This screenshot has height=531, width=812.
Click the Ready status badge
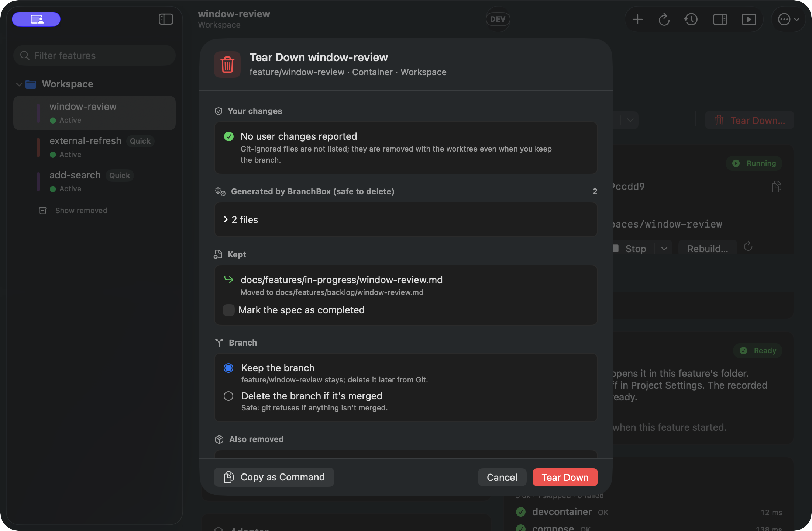point(758,351)
